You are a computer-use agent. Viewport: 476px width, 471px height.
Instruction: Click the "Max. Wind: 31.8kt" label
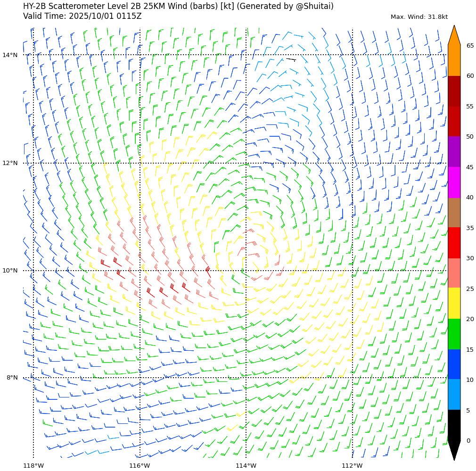(419, 17)
